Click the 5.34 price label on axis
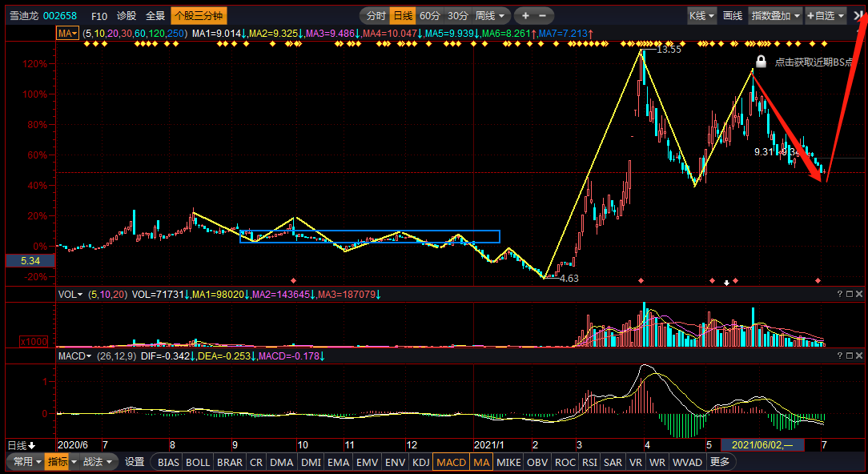The height and width of the screenshot is (474, 868). click(30, 260)
